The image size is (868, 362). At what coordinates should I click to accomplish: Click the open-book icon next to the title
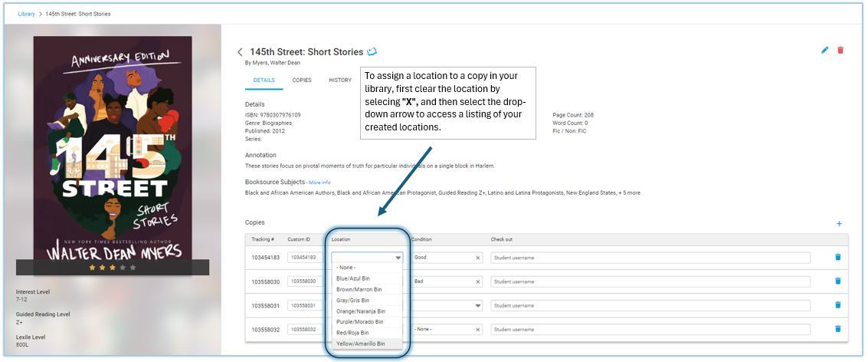(372, 51)
